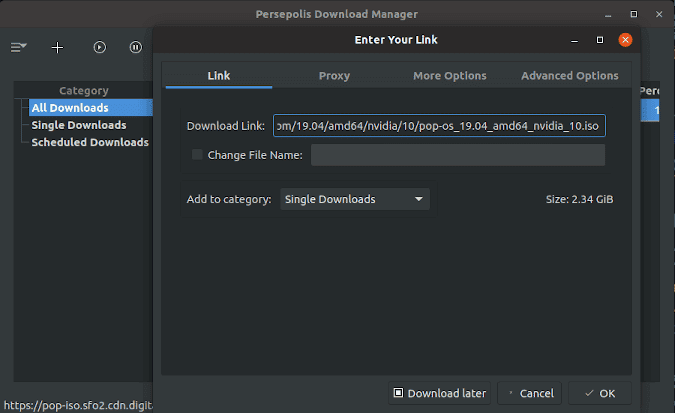This screenshot has width=675, height=413.
Task: Click the status bar pop-iso URL text
Action: (x=78, y=405)
